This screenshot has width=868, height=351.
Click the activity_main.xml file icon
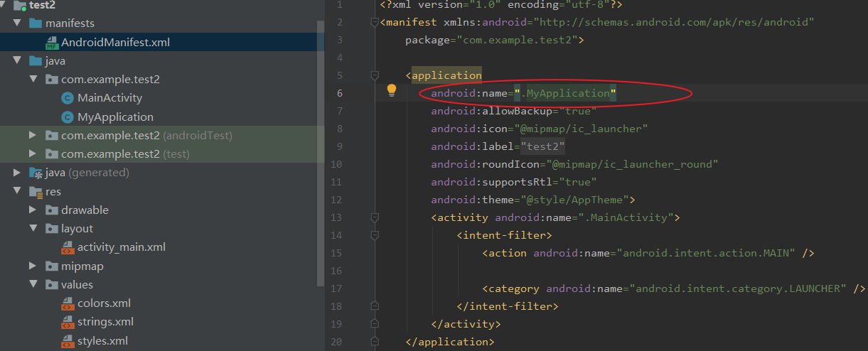[x=68, y=247]
